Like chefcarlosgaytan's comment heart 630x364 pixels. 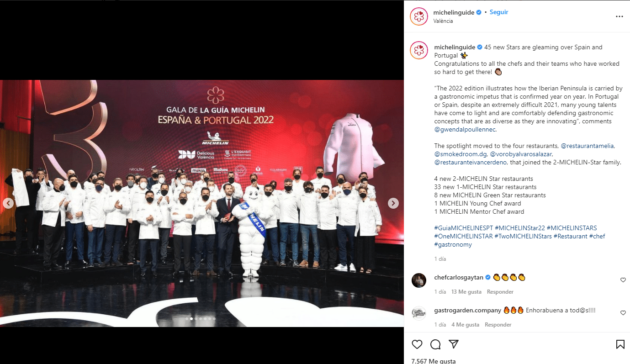point(623,280)
